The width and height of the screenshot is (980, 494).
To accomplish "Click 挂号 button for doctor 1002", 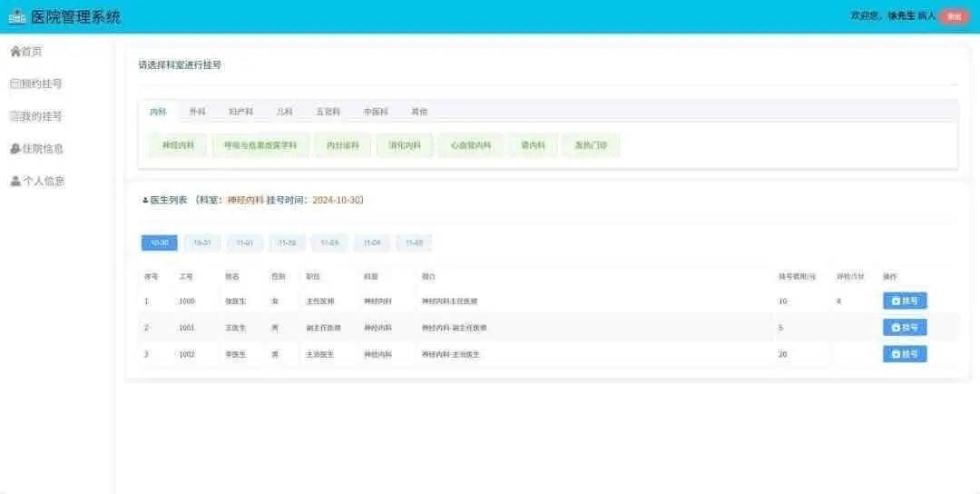I will (905, 354).
